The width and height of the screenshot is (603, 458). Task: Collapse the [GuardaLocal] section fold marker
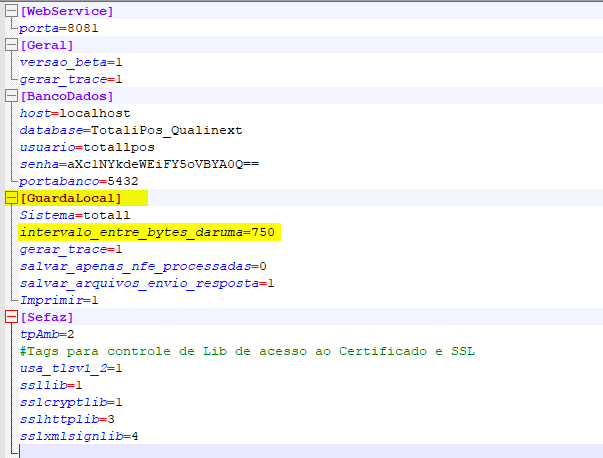[12, 198]
